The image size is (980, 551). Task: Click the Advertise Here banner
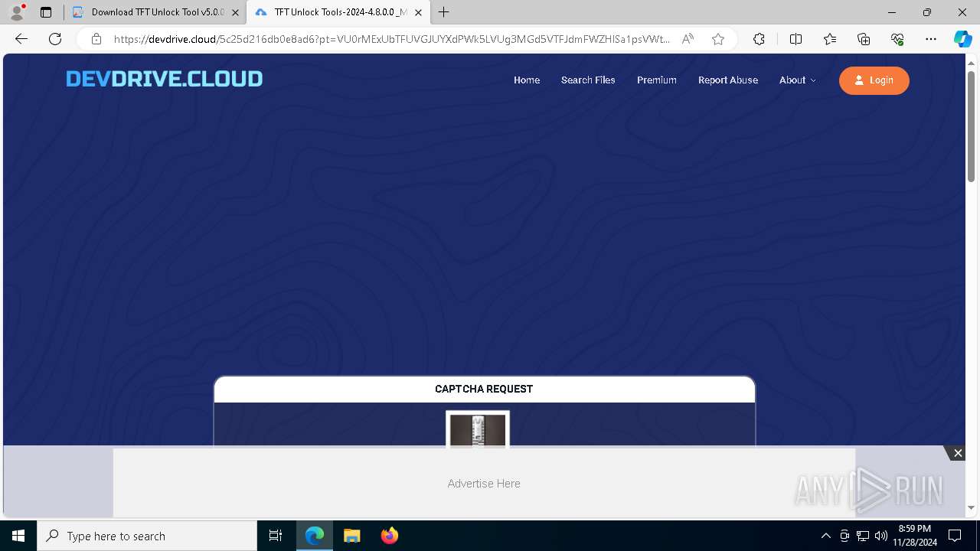(x=484, y=483)
